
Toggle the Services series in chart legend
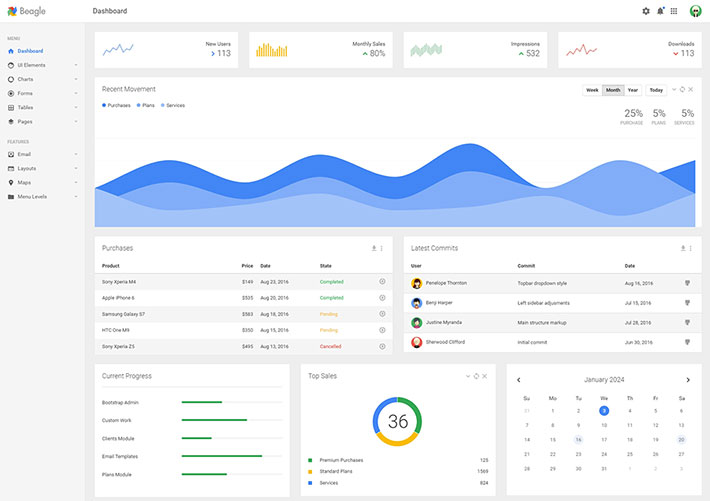(173, 105)
